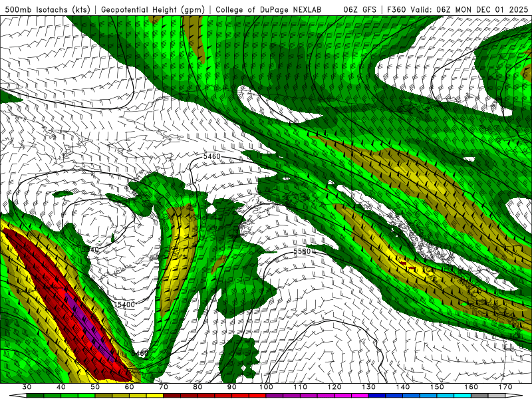Viewport: 532px width, 399px height.
Task: Click the 40 value on the color scale
Action: [x=61, y=387]
